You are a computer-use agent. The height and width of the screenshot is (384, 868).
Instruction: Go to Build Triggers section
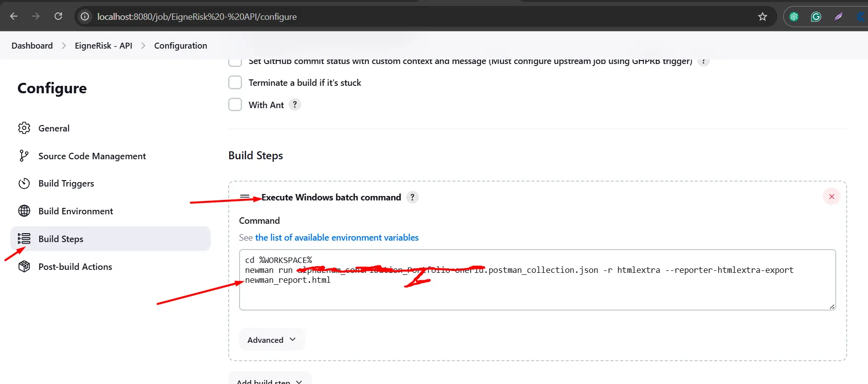click(110, 184)
